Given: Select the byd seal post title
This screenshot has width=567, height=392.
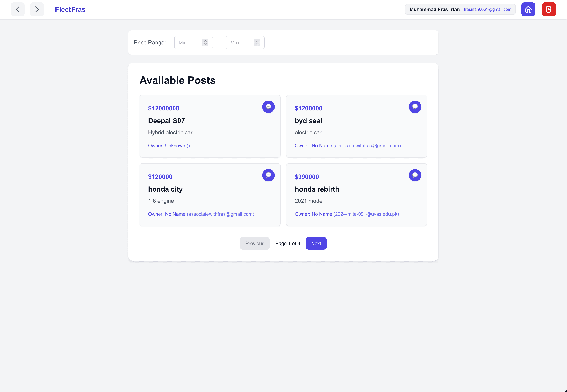Looking at the screenshot, I should [x=308, y=121].
